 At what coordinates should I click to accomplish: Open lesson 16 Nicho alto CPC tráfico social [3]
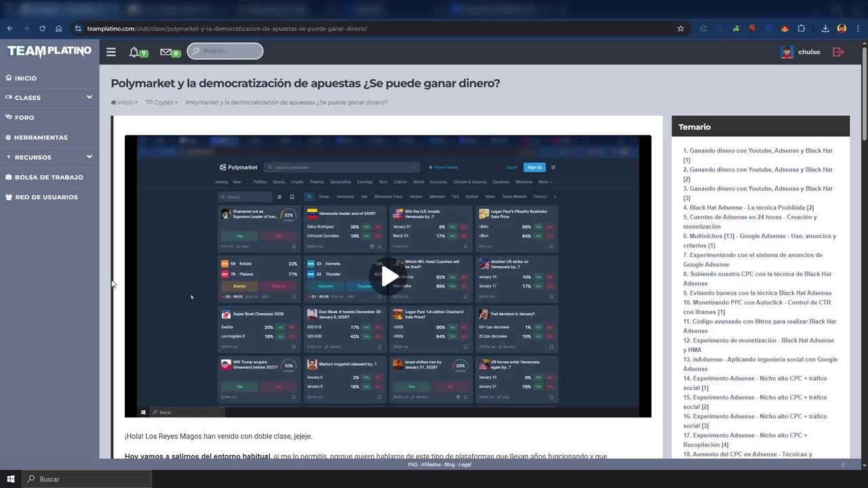[x=755, y=421]
